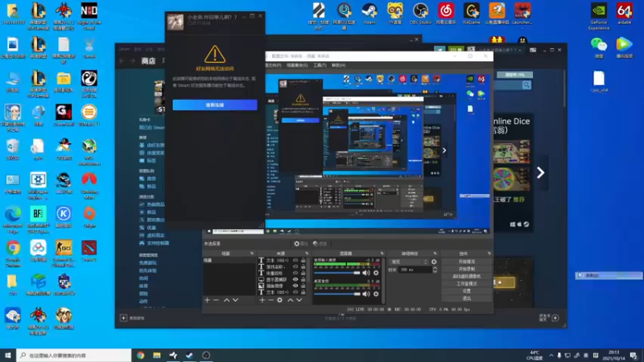The image size is (644, 362).
Task: Open the Night of the Dead desktop icon
Action: pos(89,16)
